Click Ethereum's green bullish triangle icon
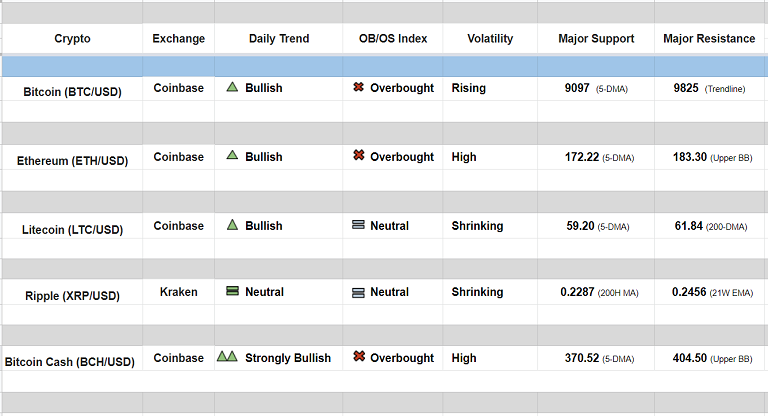 tap(232, 156)
